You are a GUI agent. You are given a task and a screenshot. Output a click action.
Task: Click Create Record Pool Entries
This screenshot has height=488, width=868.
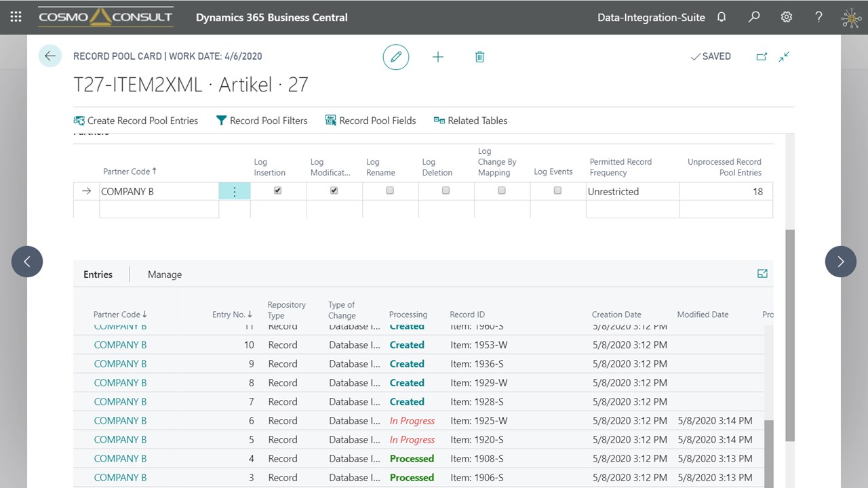tap(136, 121)
